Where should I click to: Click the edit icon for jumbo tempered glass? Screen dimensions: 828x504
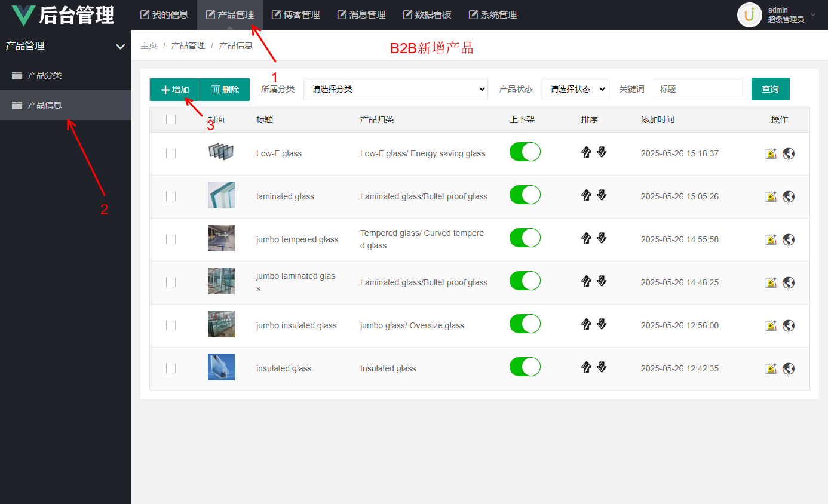pos(771,239)
